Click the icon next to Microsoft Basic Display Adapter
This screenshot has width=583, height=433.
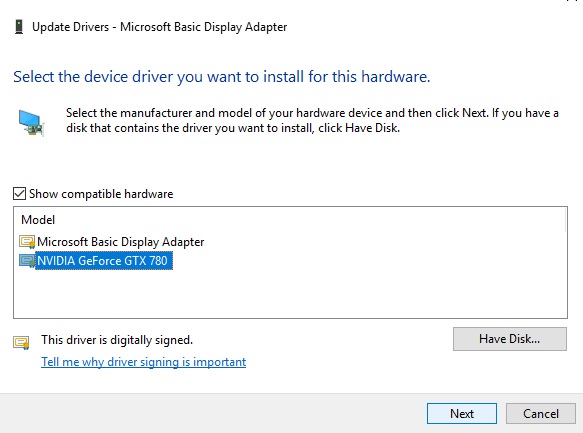coord(27,242)
